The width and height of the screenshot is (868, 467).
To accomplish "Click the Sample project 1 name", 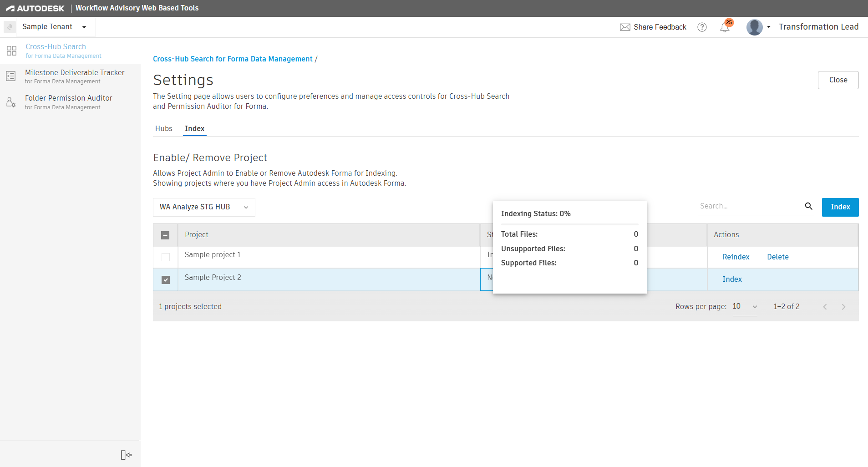I will (213, 255).
